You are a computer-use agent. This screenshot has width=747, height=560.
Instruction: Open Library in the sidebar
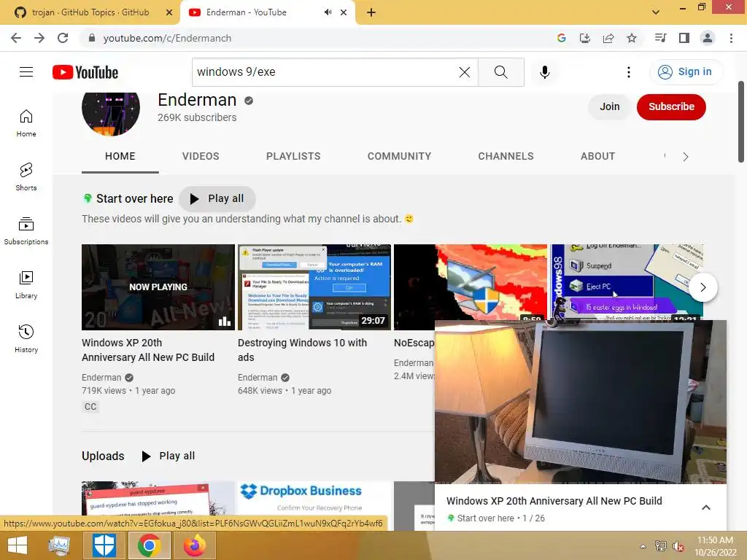click(26, 285)
